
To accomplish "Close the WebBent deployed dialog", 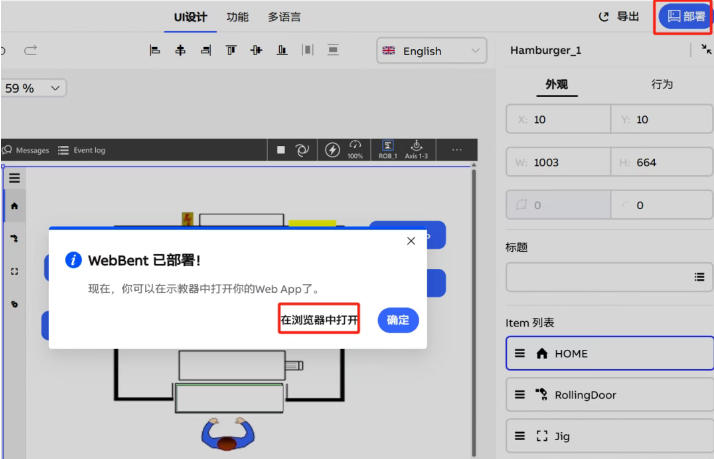I will [x=411, y=241].
